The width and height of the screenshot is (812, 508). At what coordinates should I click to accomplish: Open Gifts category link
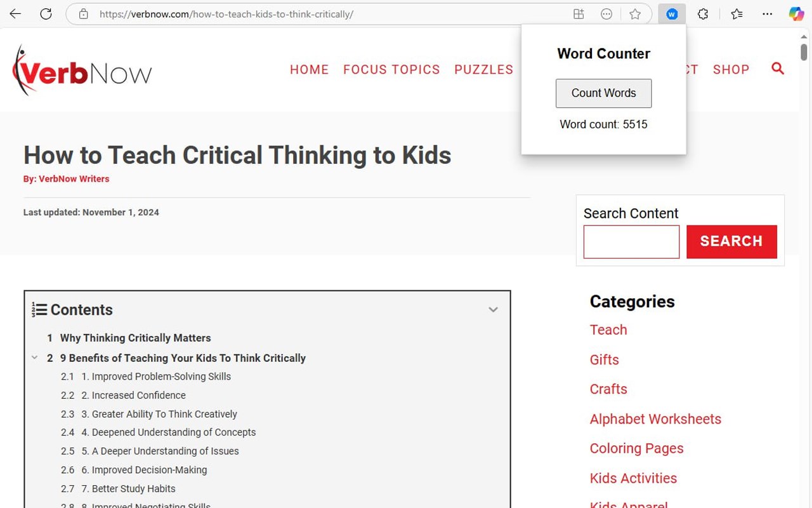click(605, 359)
